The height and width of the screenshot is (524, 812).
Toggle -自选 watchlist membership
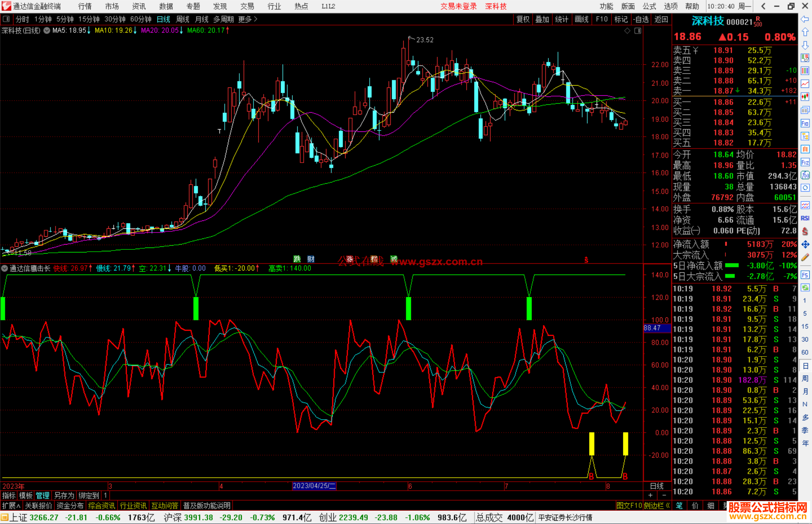(641, 19)
